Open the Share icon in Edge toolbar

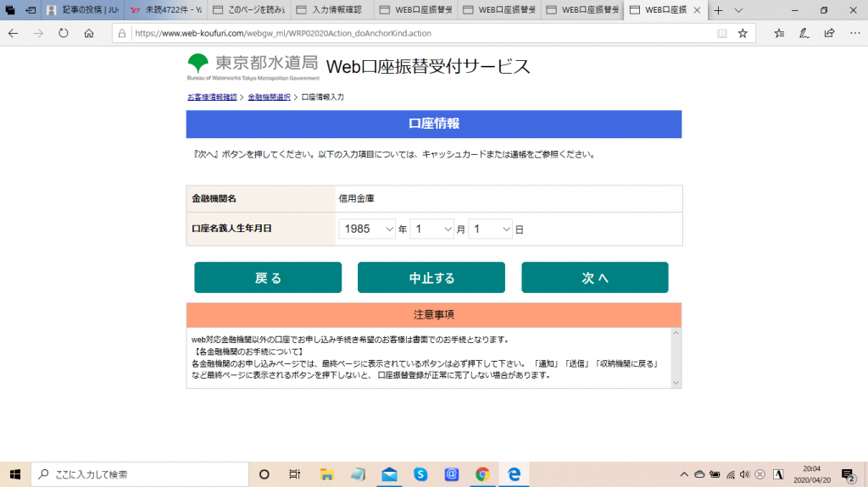click(x=830, y=33)
